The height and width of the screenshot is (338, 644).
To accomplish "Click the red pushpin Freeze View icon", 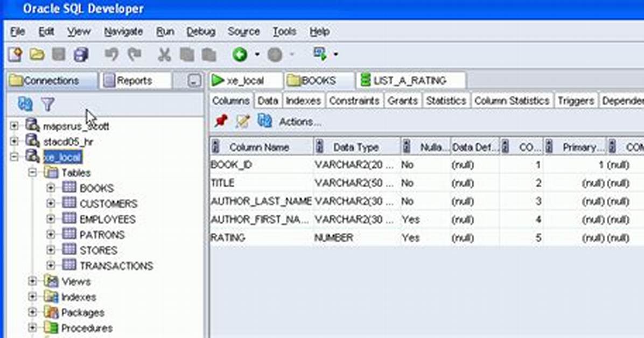I will click(x=221, y=121).
